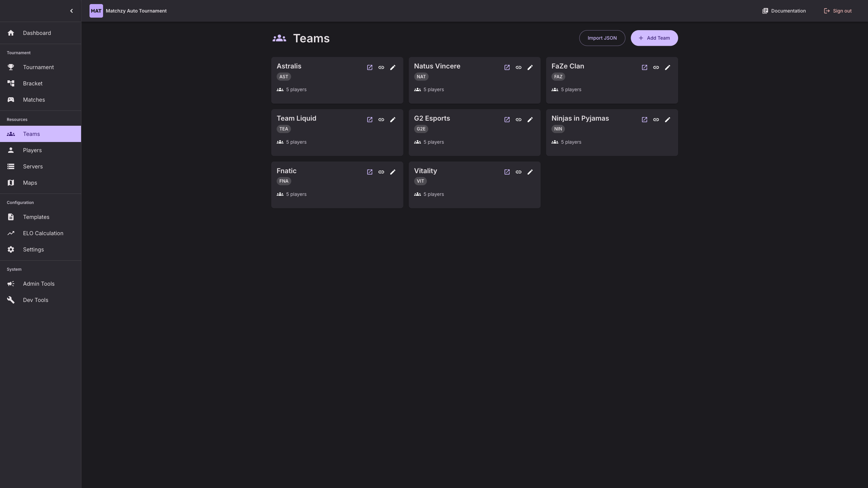Click the edit pencil on Ninjas in Pyjamas
The width and height of the screenshot is (868, 488).
[x=667, y=120]
